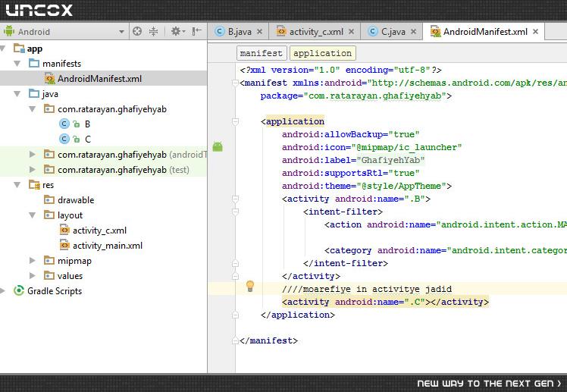Collapse the manifests folder

click(17, 64)
